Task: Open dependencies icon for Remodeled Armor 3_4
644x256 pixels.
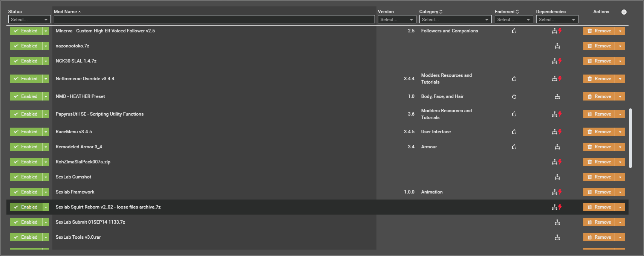Action: pyautogui.click(x=557, y=147)
